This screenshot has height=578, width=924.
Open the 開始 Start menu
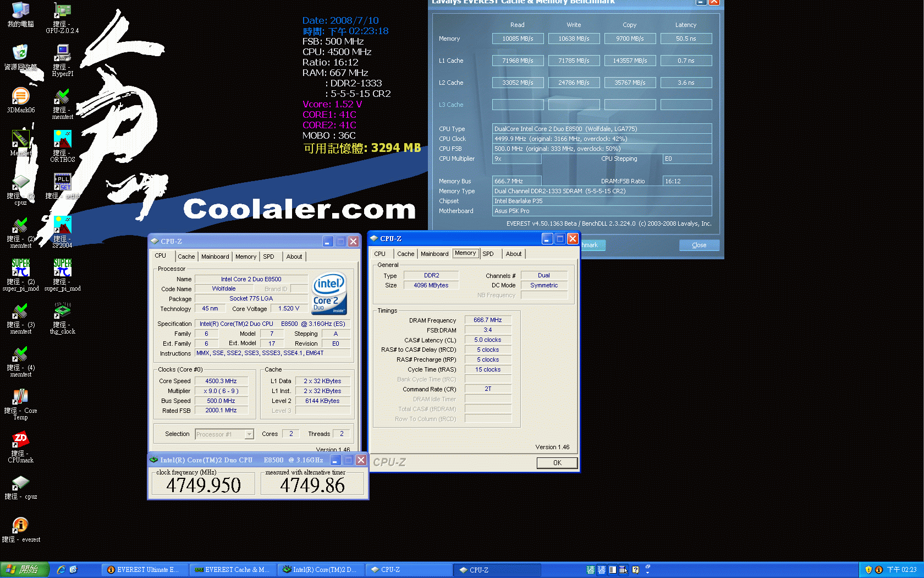(25, 570)
